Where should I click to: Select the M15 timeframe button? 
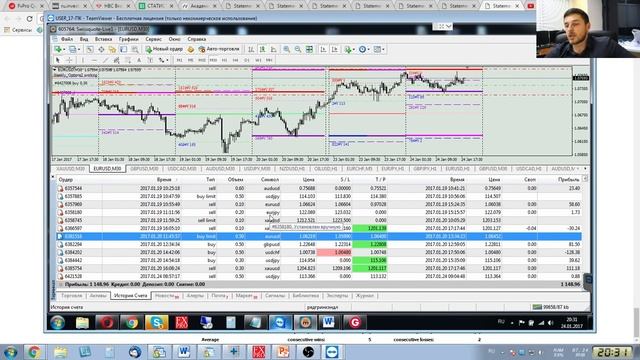click(x=202, y=60)
